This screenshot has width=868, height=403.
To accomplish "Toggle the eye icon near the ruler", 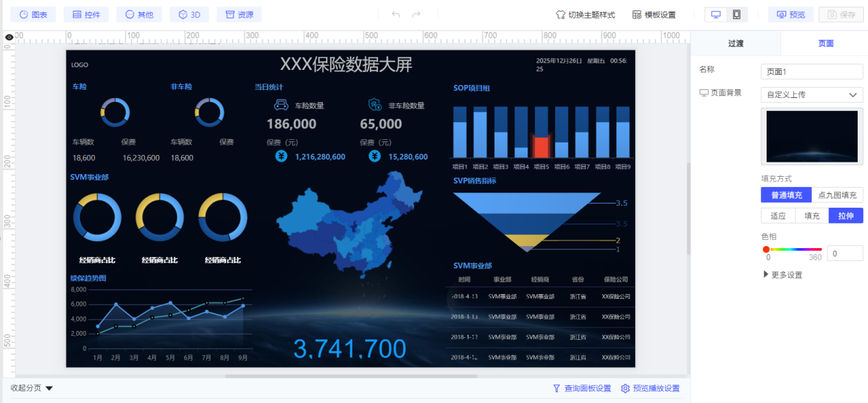I will [x=9, y=37].
